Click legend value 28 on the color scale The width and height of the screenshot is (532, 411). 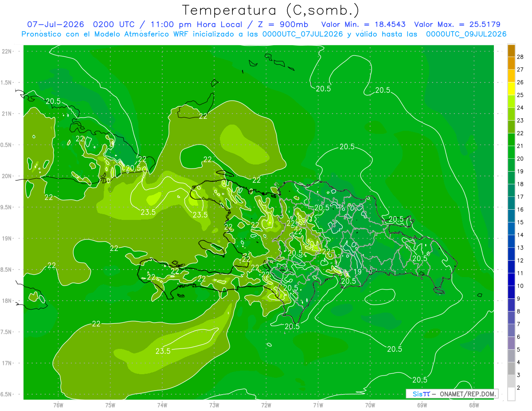(x=520, y=57)
